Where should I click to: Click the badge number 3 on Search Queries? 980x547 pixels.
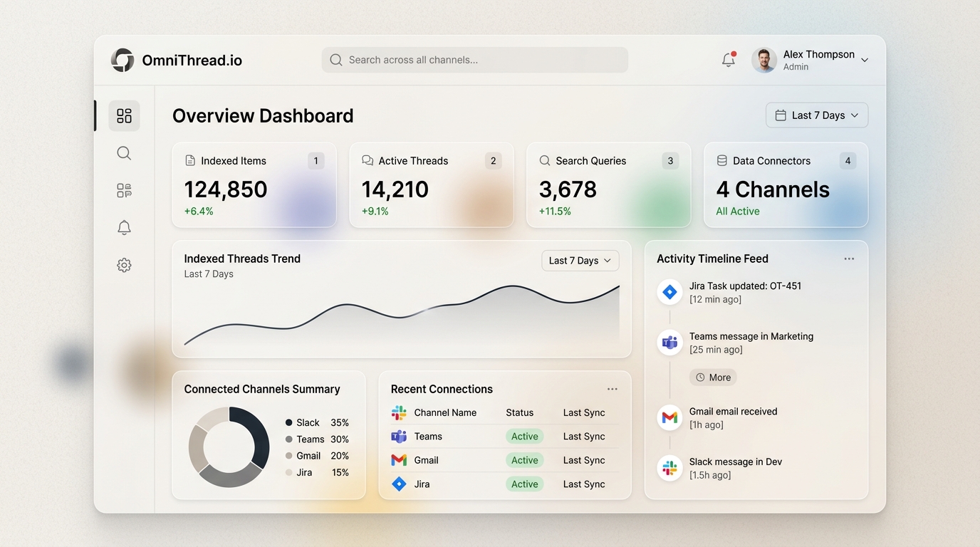(x=670, y=161)
